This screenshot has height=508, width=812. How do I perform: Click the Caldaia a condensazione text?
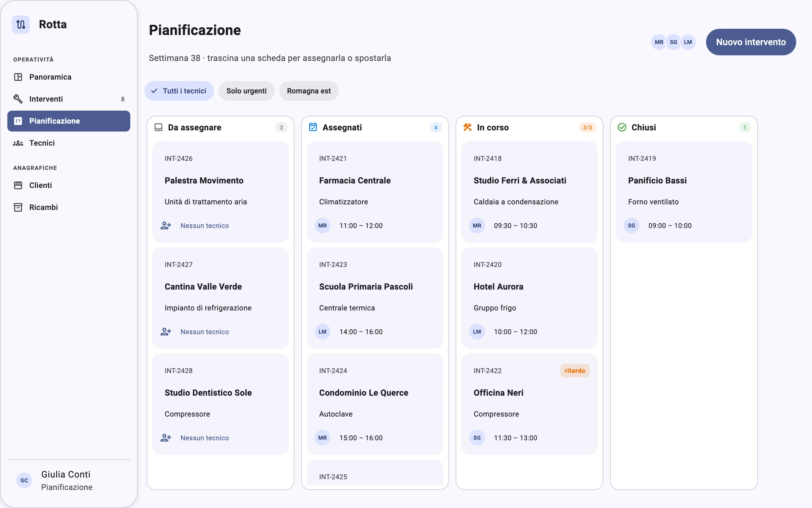[x=516, y=202]
